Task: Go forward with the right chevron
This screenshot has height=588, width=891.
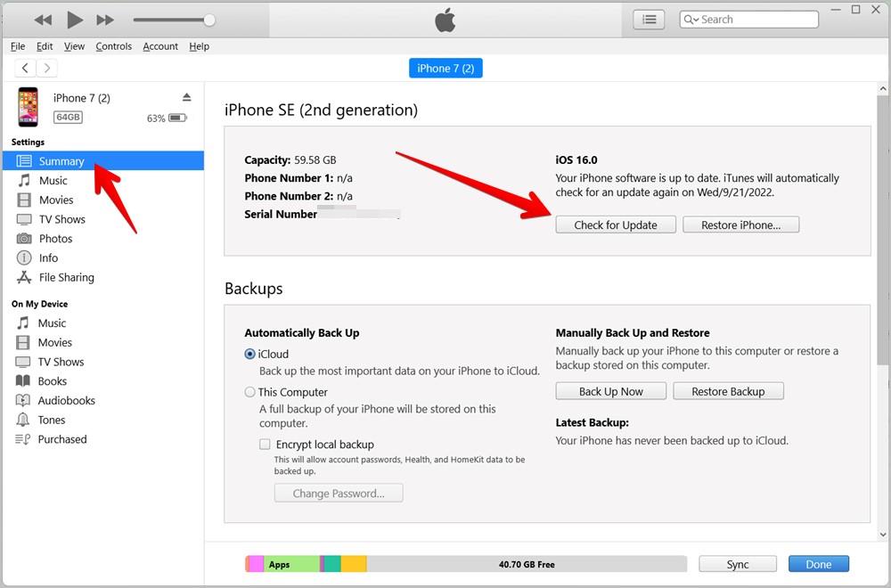Action: (47, 69)
